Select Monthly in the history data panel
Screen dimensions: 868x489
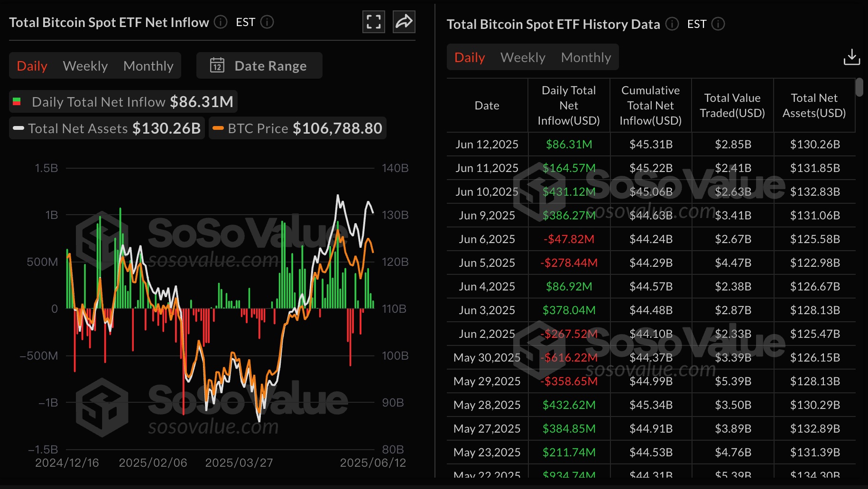pyautogui.click(x=586, y=57)
